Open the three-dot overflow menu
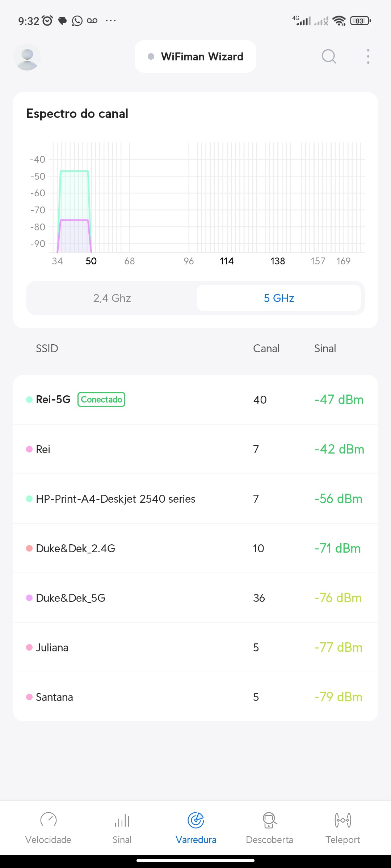The height and width of the screenshot is (868, 391). 368,57
